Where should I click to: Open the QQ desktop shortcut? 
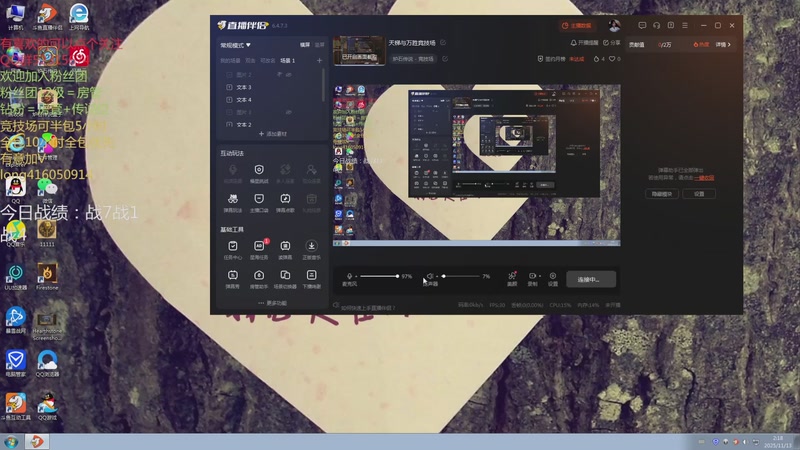16,190
